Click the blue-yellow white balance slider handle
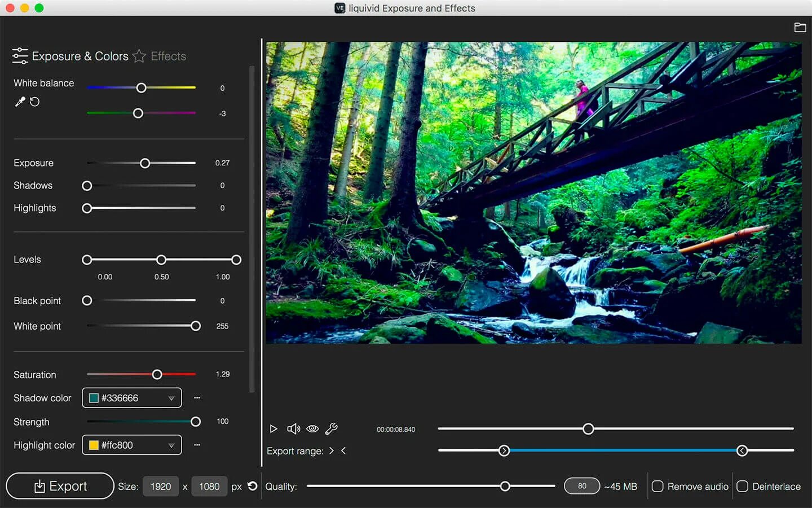 point(142,88)
